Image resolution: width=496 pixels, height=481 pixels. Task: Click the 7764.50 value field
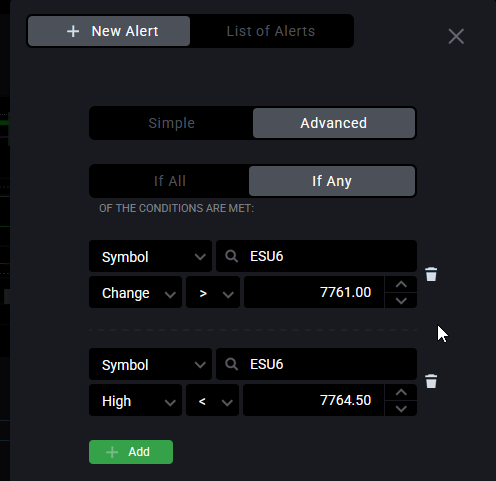pos(314,400)
